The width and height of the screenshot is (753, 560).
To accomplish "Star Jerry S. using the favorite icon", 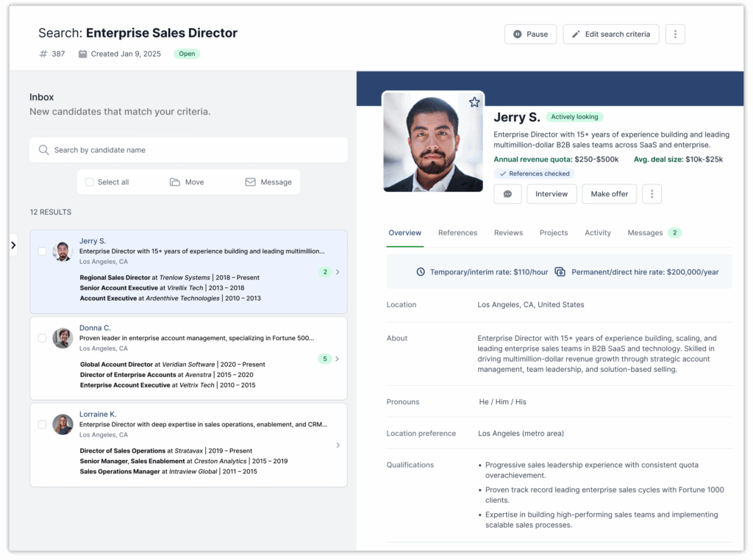I will coord(475,102).
